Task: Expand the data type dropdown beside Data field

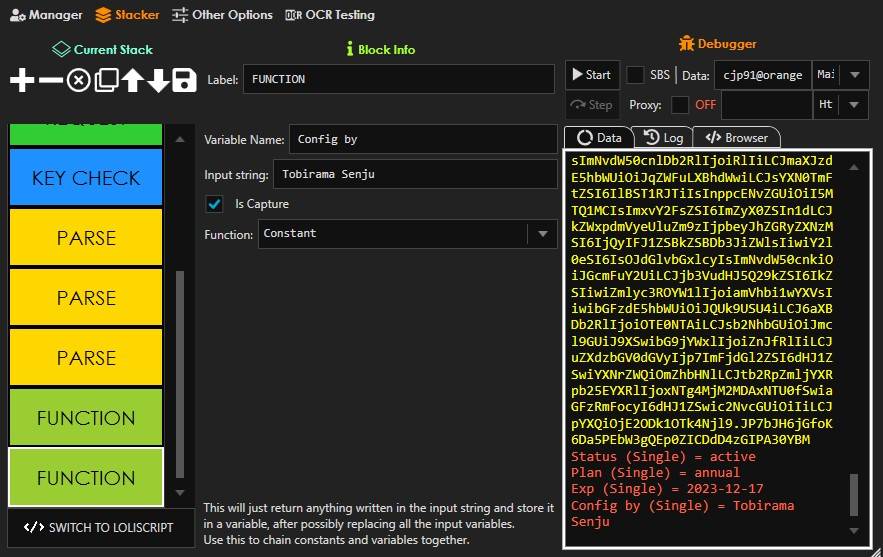Action: pos(853,75)
